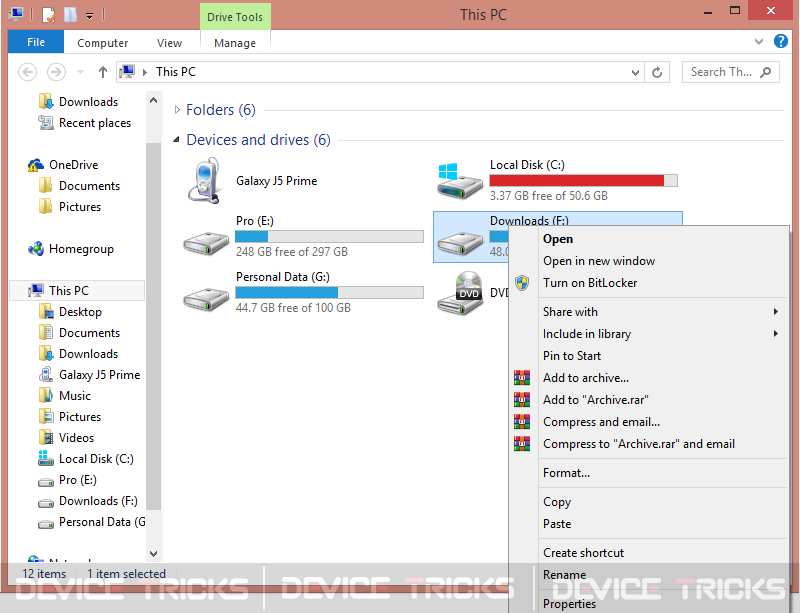Collapse the Devices and drives (6) group
The width and height of the screenshot is (800, 613).
(177, 139)
